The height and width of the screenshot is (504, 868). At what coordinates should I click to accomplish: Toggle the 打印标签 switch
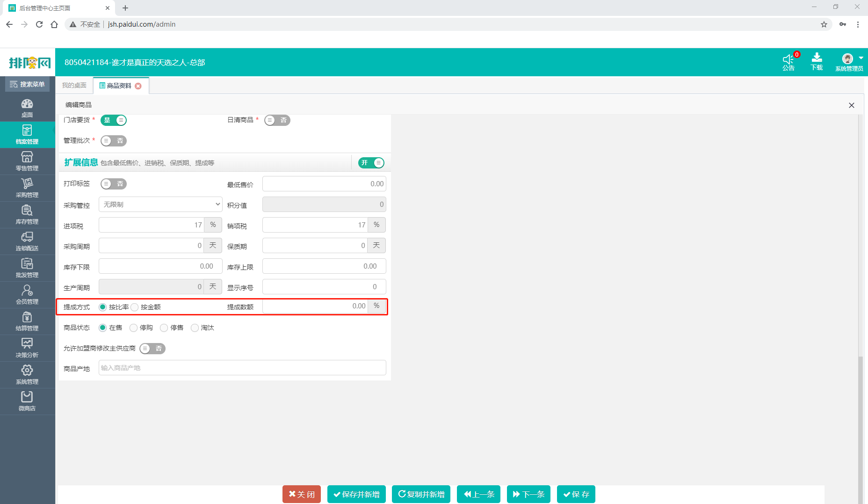tap(114, 184)
